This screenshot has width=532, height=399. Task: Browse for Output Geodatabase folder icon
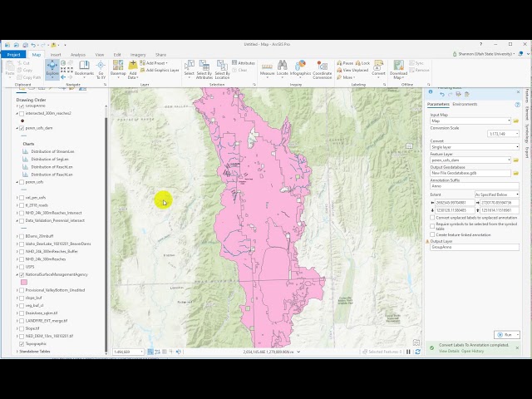coord(516,173)
